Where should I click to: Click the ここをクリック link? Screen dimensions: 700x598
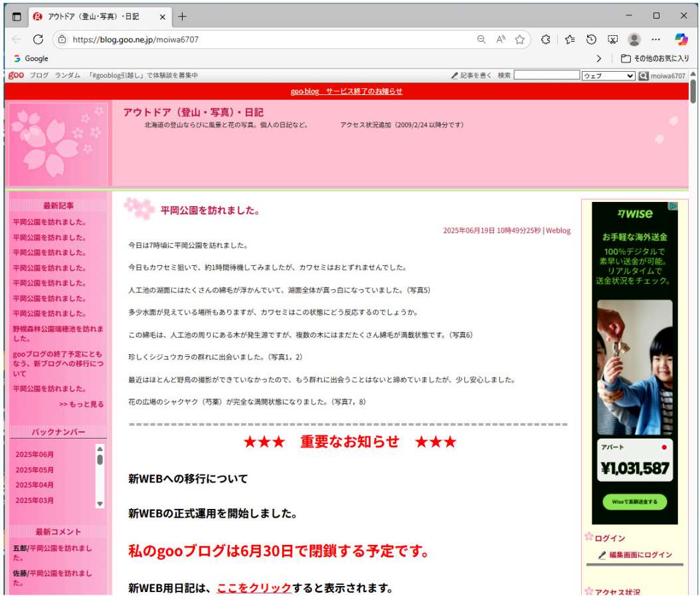point(254,588)
